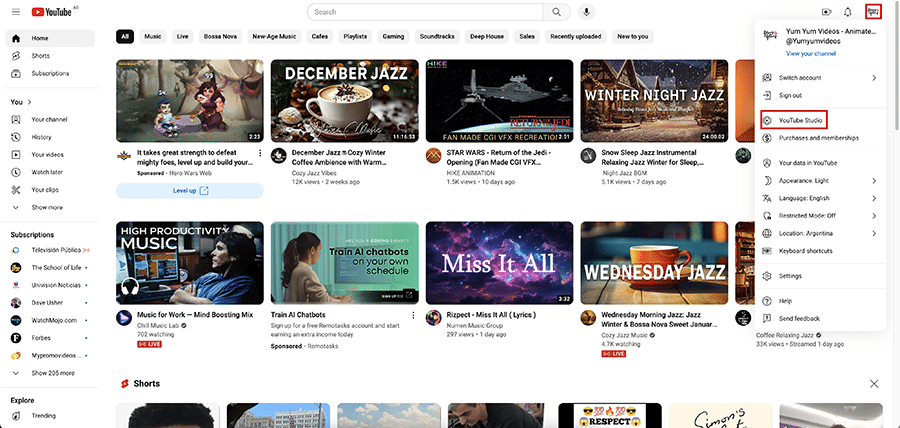Open Cozy Jazz Vibes channel avatar
The image size is (900, 428).
[279, 156]
